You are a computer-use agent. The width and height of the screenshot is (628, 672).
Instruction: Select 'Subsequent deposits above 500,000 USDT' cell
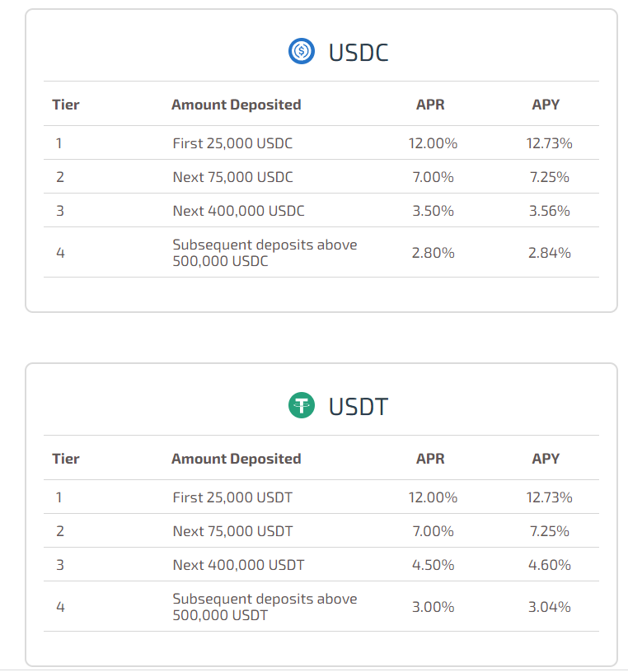265,607
